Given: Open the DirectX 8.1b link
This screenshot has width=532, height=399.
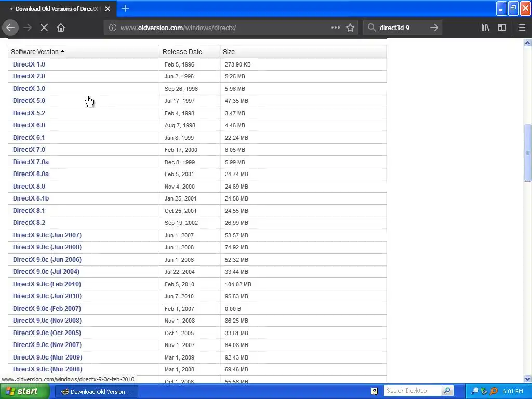Looking at the screenshot, I should (31, 198).
